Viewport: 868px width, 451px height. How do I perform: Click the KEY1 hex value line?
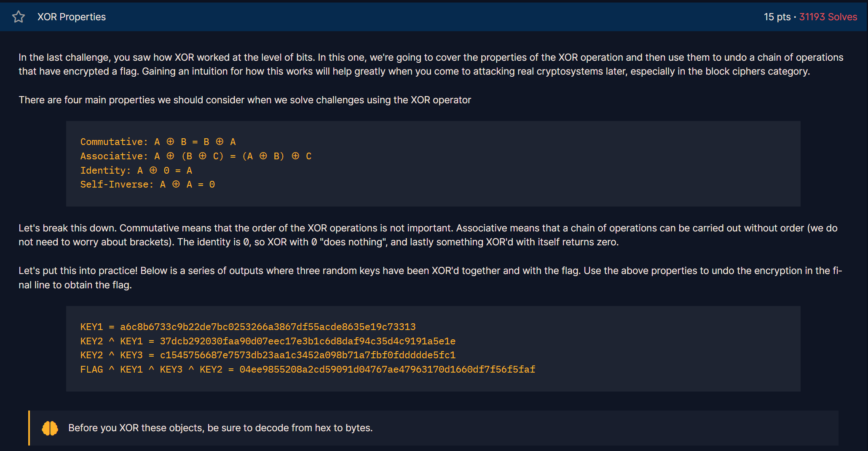(x=248, y=327)
